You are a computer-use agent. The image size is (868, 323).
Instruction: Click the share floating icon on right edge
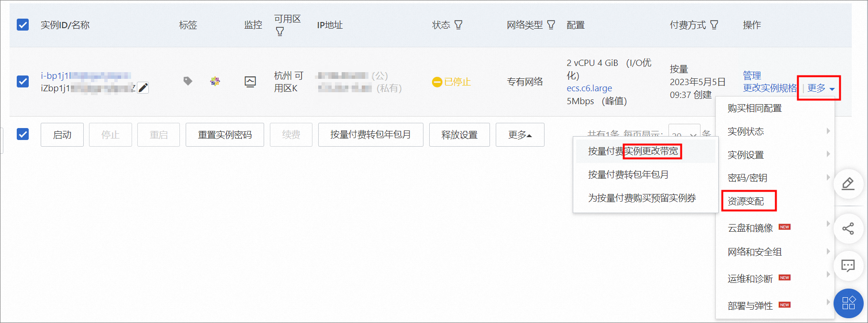point(848,229)
